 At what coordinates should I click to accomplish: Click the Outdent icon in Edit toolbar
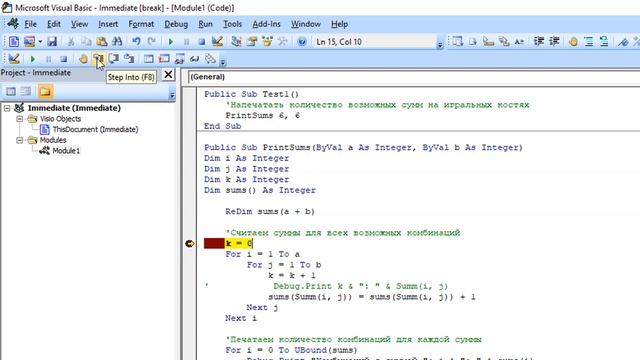(554, 41)
